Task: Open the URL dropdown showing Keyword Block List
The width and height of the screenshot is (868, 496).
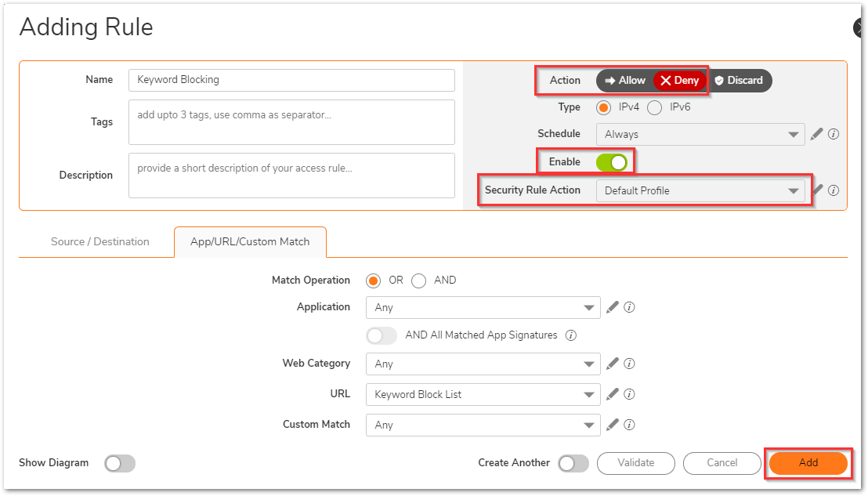Action: (483, 394)
